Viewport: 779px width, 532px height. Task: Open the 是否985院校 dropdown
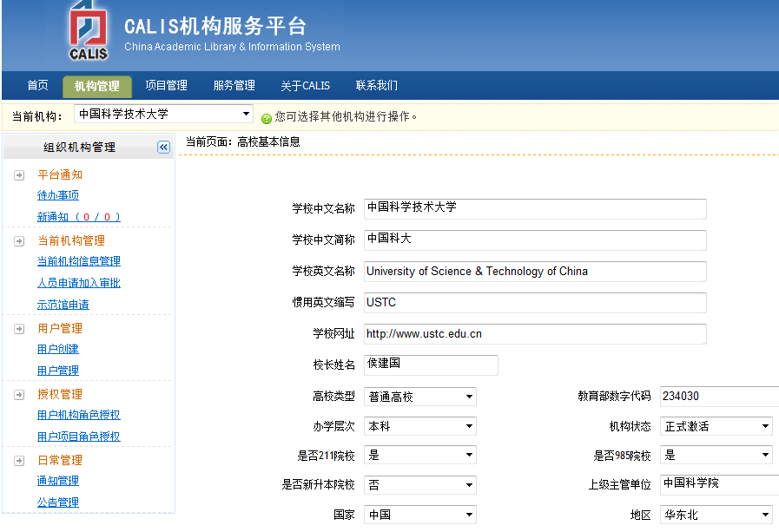tap(716, 455)
